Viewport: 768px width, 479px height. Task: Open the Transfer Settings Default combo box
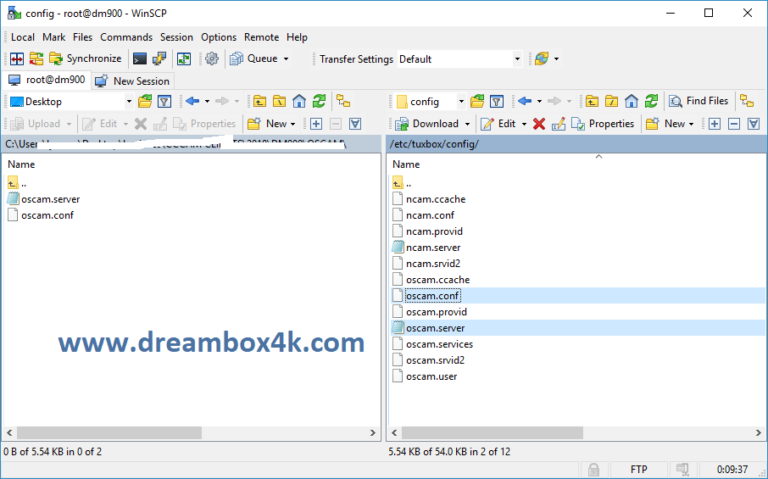459,59
